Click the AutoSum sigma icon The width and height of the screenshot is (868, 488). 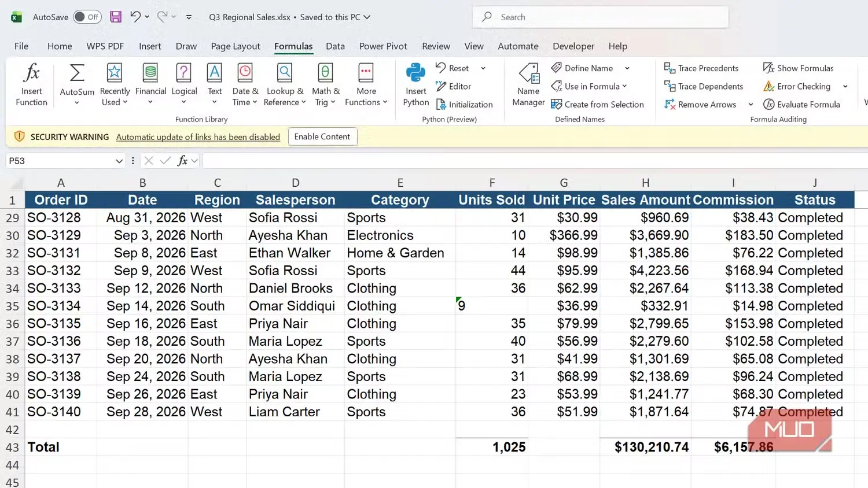[x=77, y=73]
